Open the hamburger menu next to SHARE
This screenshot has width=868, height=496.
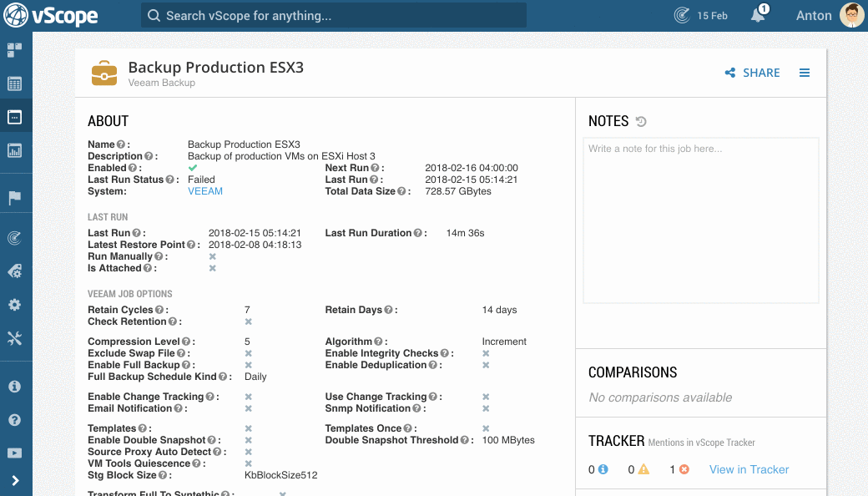click(x=805, y=73)
